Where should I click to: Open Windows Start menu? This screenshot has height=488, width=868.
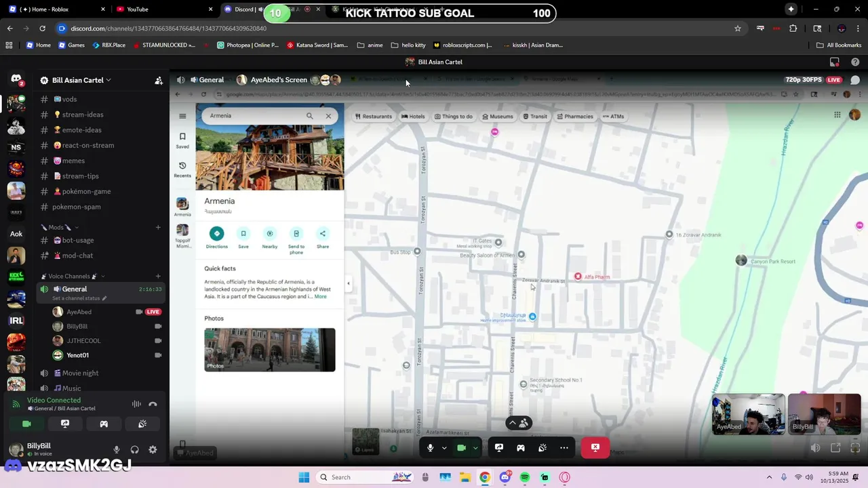point(303,477)
